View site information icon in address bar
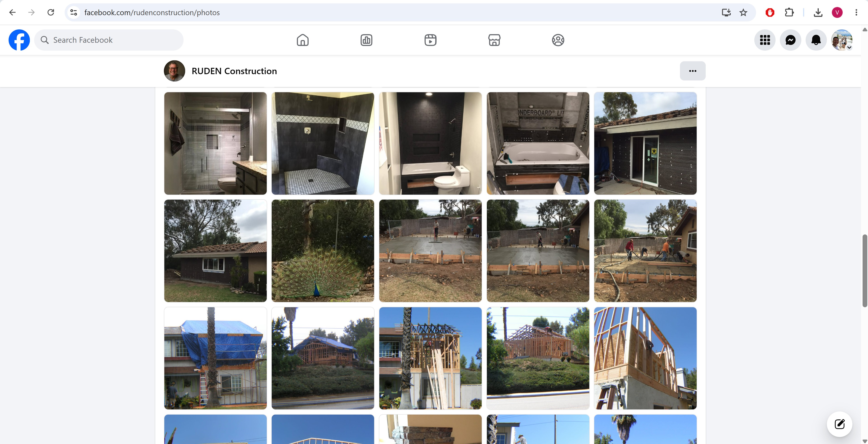The height and width of the screenshot is (444, 868). pos(74,12)
